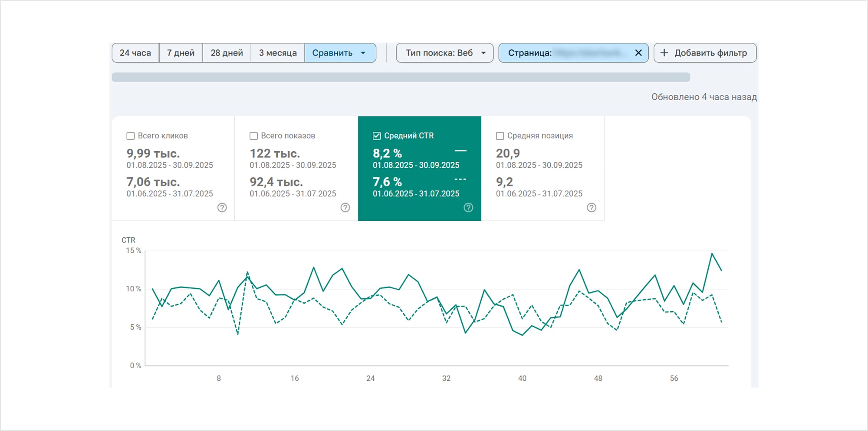Image resolution: width=868 pixels, height=431 pixels.
Task: Remove the Страница page filter
Action: point(638,53)
